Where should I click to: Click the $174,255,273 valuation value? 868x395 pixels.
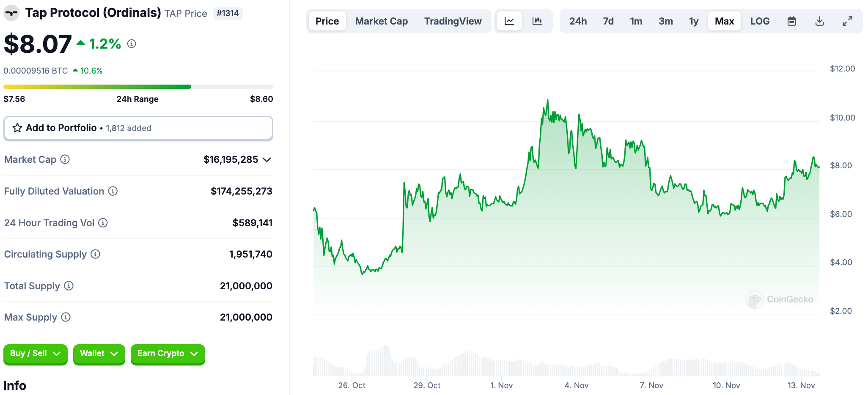pos(242,191)
